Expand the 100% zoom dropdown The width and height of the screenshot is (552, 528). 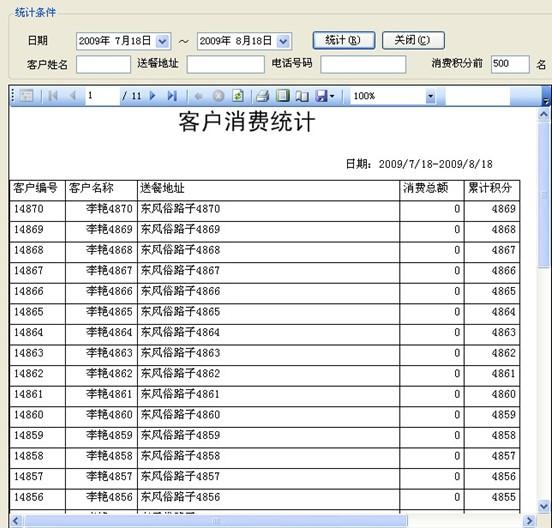pos(430,96)
